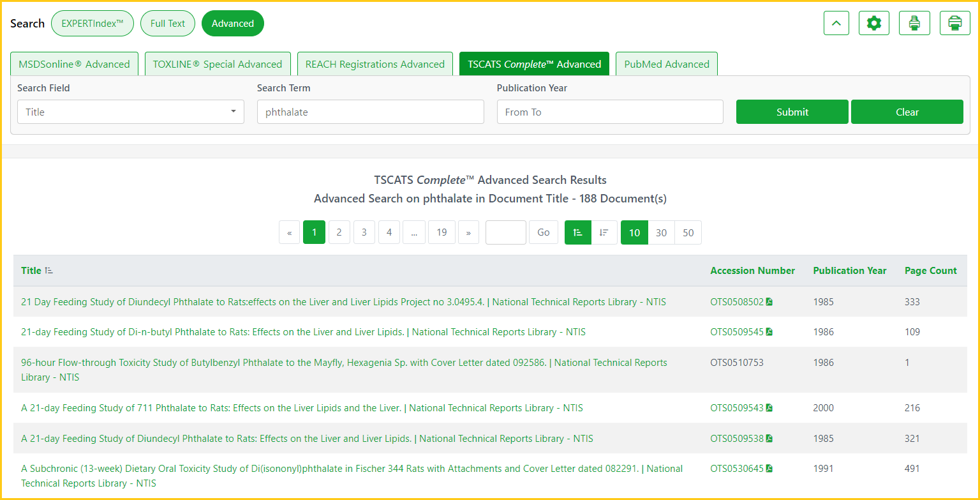This screenshot has width=980, height=500.
Task: Click the rightmost printer icon at top
Action: point(954,24)
